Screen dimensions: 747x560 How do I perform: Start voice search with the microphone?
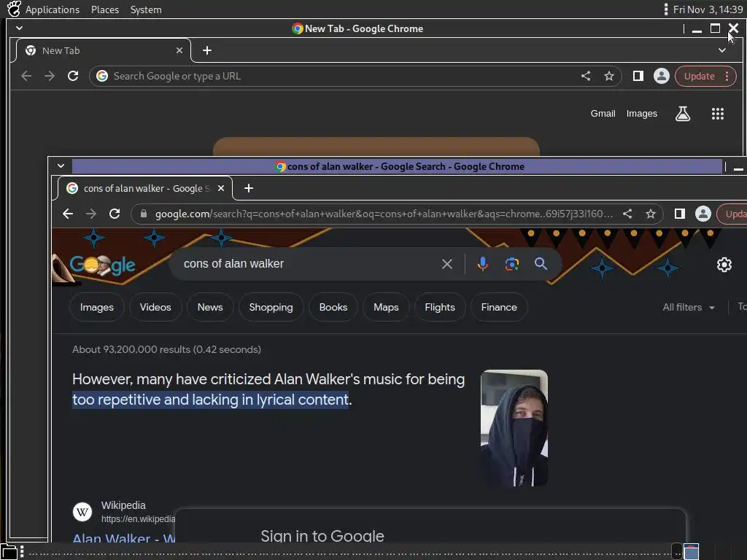[x=483, y=264]
